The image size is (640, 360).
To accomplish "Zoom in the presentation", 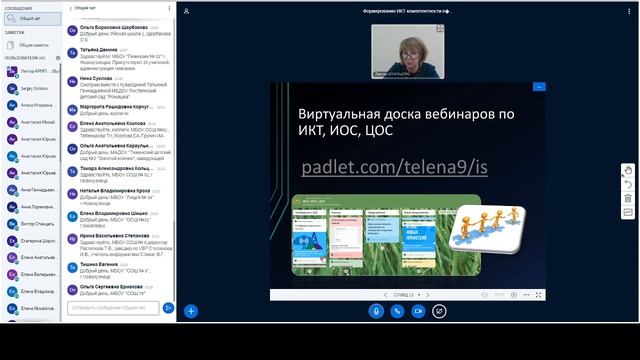I will [513, 295].
